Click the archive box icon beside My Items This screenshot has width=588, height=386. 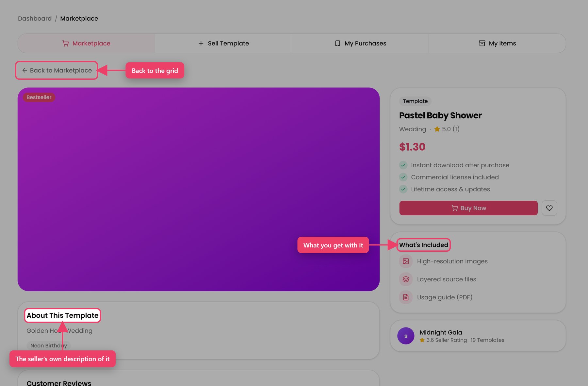(x=482, y=43)
